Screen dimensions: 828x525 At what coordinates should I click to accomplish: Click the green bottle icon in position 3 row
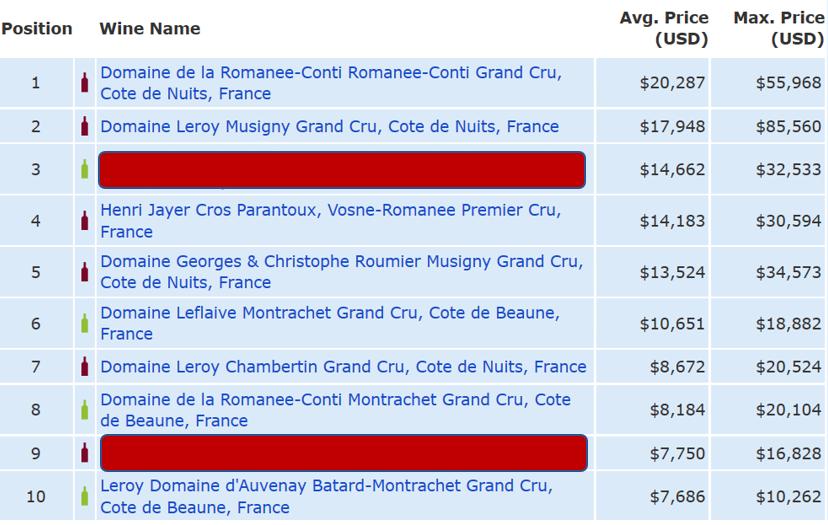85,169
